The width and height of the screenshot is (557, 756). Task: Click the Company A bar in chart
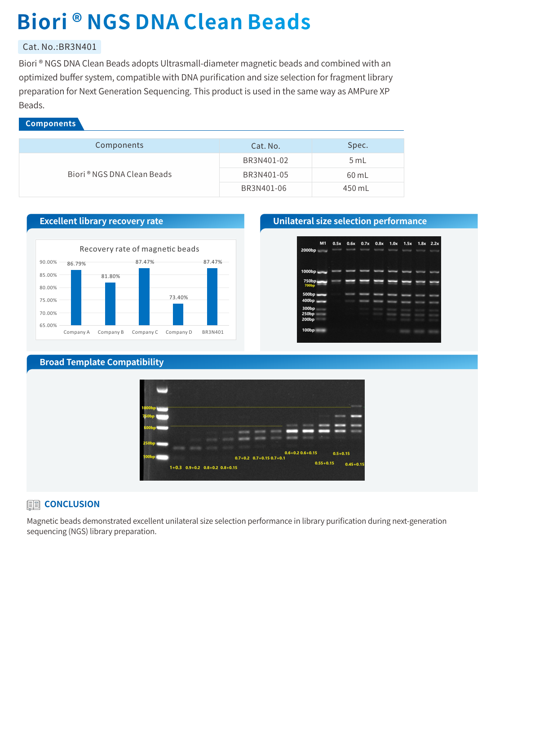(x=76, y=297)
